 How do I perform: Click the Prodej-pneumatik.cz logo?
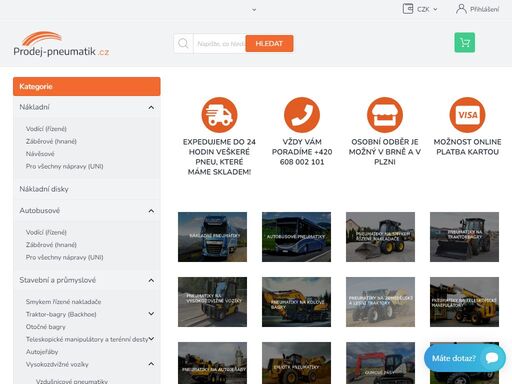[61, 44]
